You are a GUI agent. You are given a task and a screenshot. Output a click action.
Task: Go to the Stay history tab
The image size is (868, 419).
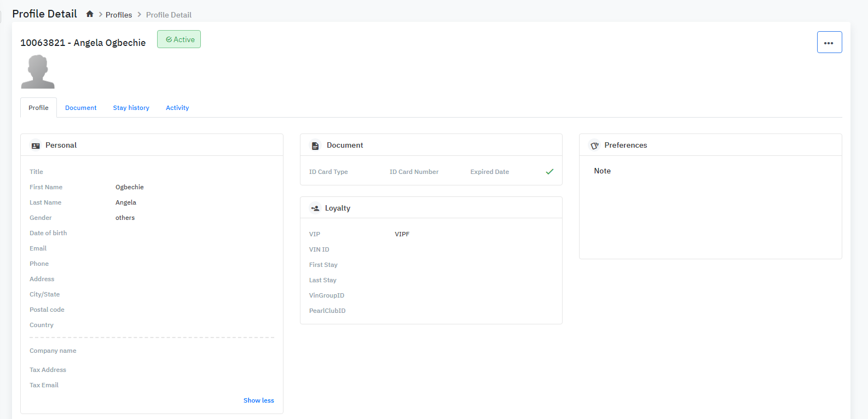[131, 108]
